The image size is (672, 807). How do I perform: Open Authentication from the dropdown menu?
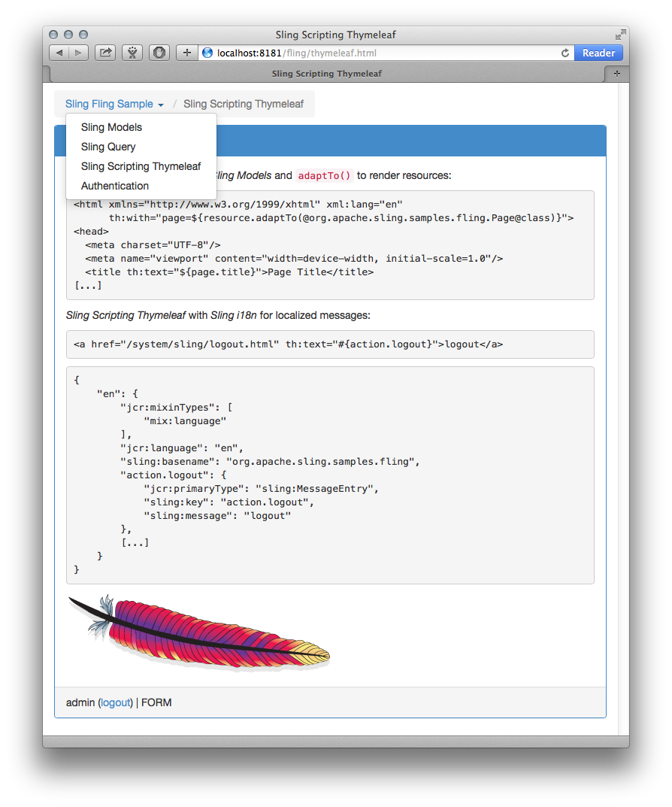(x=115, y=186)
